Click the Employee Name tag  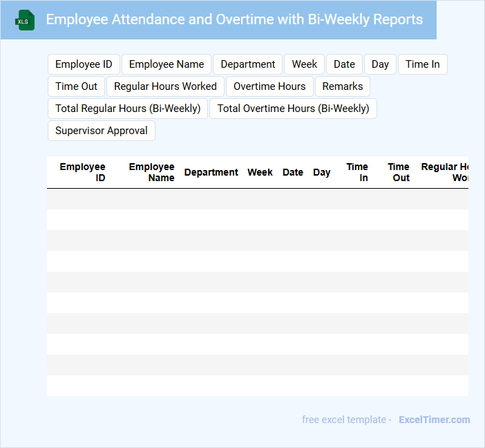point(167,64)
